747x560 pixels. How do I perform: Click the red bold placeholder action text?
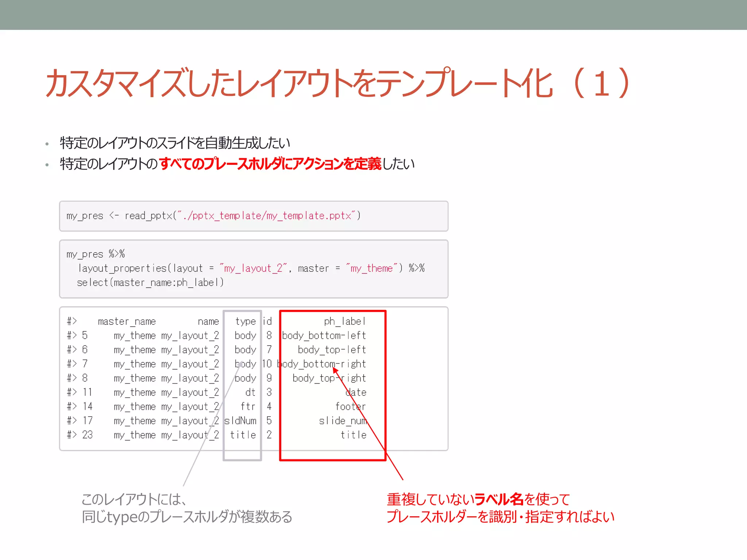270,164
